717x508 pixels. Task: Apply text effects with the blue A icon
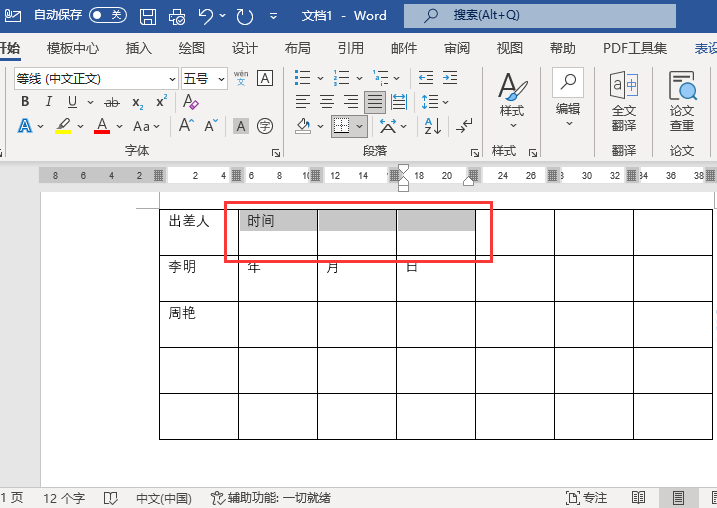click(x=25, y=126)
